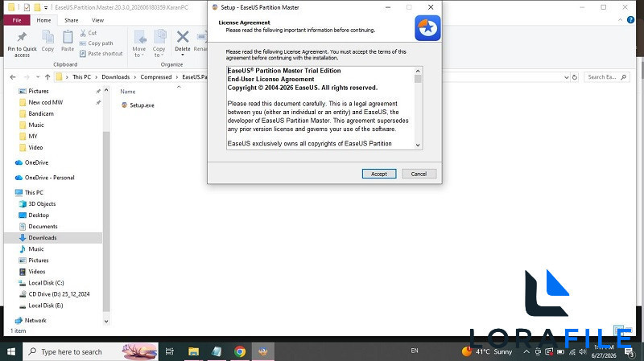Click Compressed in address breadcrumb
The width and height of the screenshot is (644, 361).
coord(155,77)
